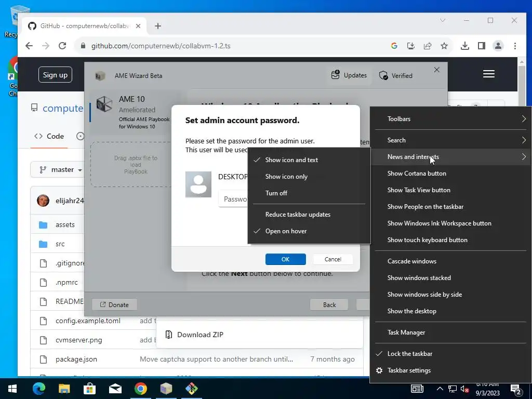The height and width of the screenshot is (399, 532).
Task: Cancel the admin password dialog
Action: click(x=332, y=259)
